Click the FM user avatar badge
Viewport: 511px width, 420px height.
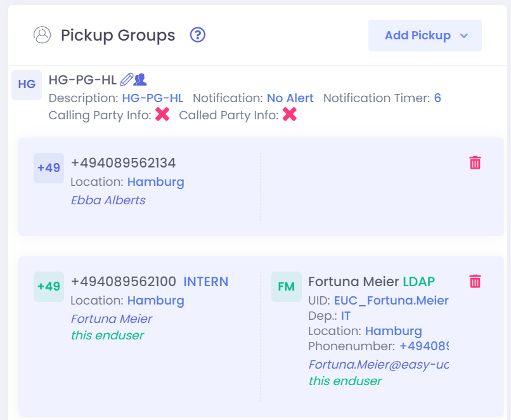coord(286,287)
